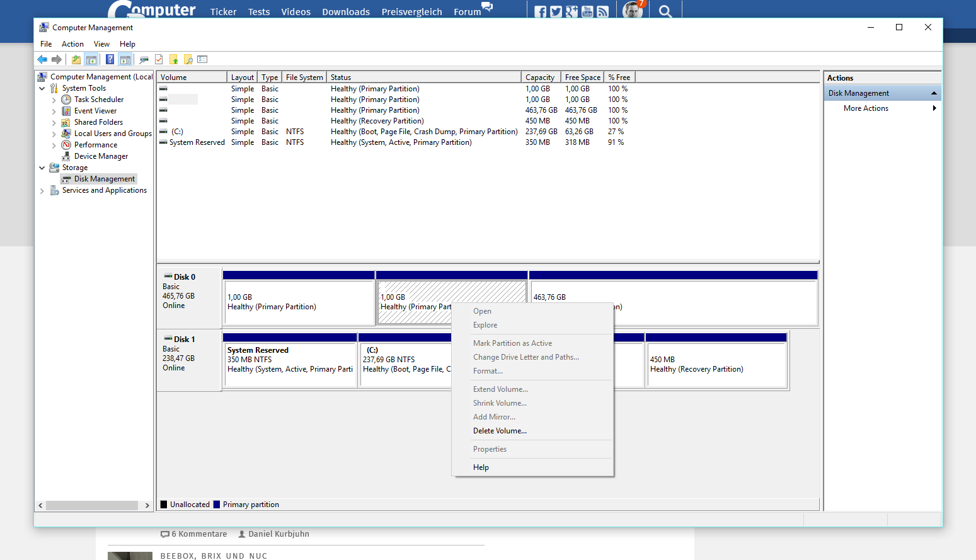
Task: Click the Up one level folder icon
Action: [76, 59]
